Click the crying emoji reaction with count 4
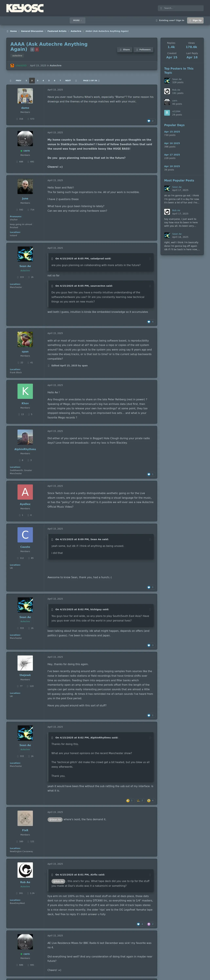This screenshot has width=210, height=980. coord(149,800)
